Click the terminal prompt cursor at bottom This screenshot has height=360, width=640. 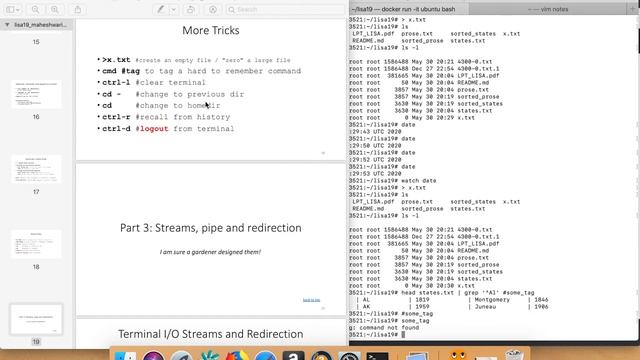pyautogui.click(x=403, y=335)
